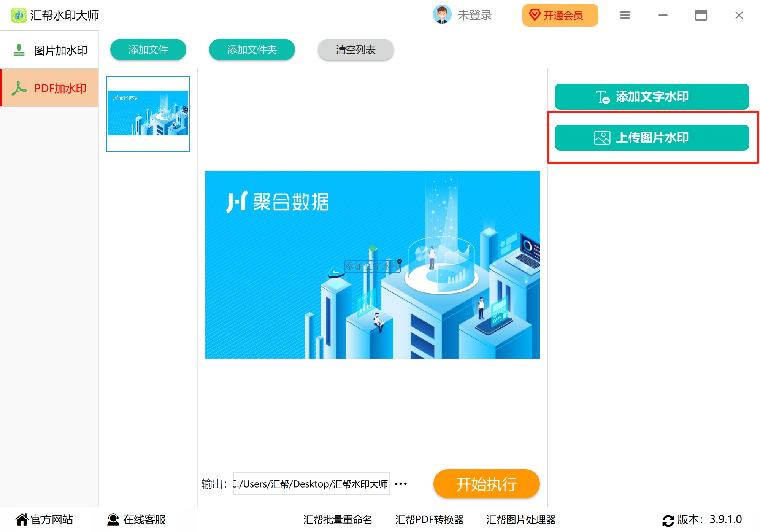Open 汇帮图片处理器 link
The image size is (760, 532).
(521, 519)
